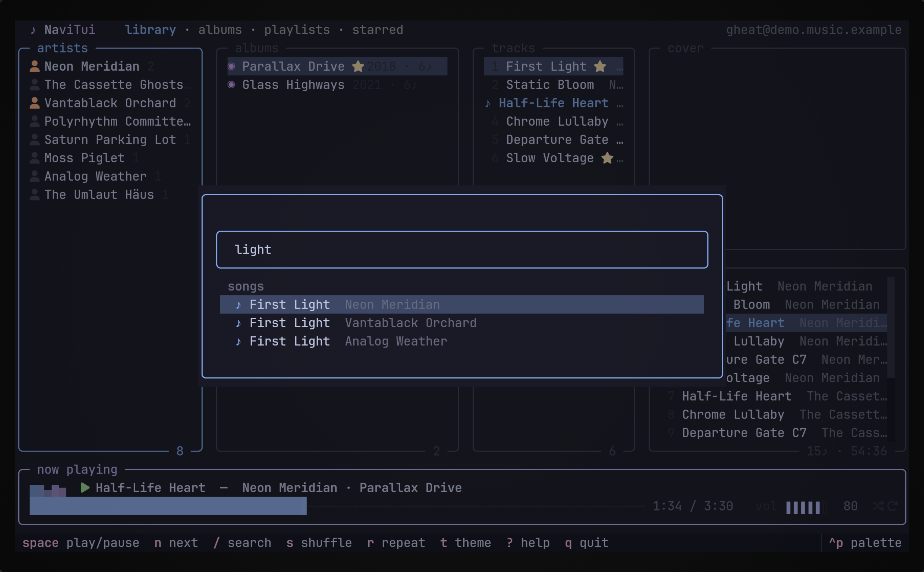924x572 pixels.
Task: Click the green play icon in now playing
Action: [85, 488]
